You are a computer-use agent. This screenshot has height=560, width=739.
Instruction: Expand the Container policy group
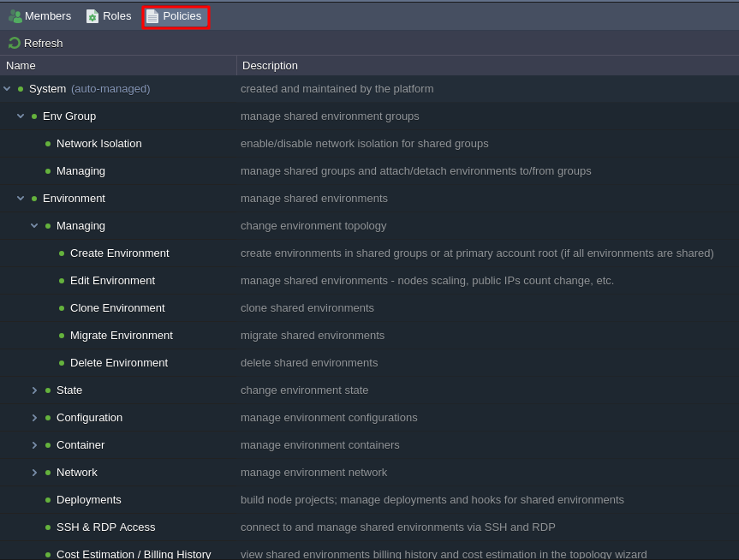tap(34, 445)
